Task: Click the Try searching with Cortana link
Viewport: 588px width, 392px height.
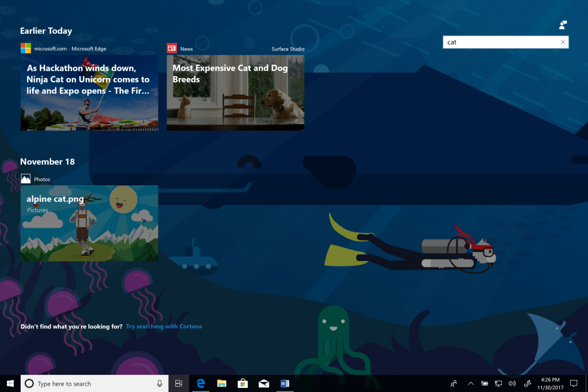Action: (164, 327)
